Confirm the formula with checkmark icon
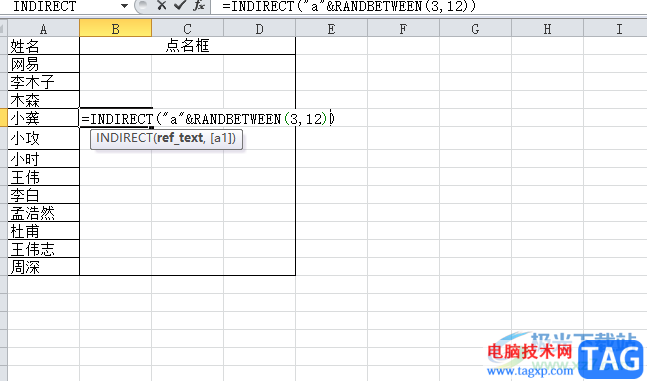 tap(180, 6)
